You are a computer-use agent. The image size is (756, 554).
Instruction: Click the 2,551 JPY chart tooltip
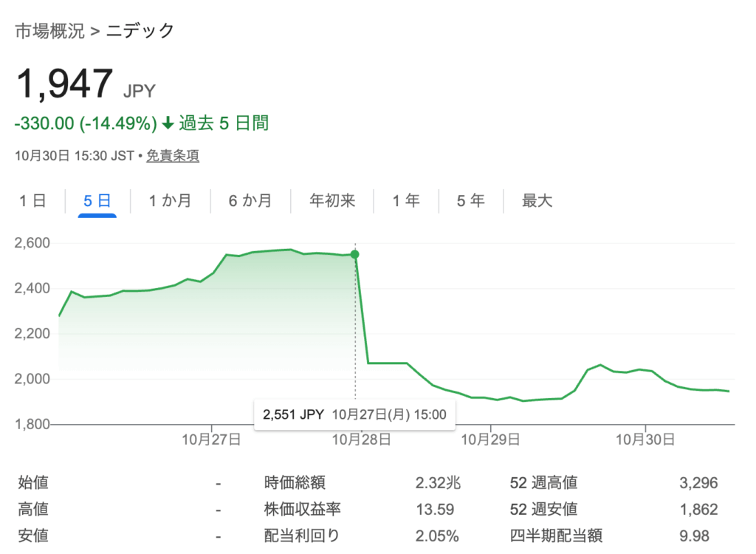pyautogui.click(x=354, y=414)
